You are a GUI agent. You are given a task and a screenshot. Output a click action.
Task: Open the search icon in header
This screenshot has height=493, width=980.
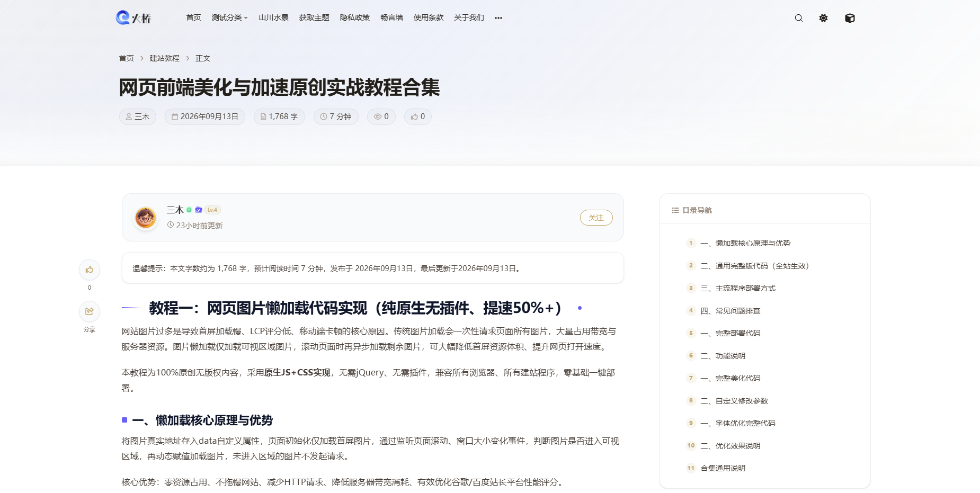pyautogui.click(x=798, y=18)
